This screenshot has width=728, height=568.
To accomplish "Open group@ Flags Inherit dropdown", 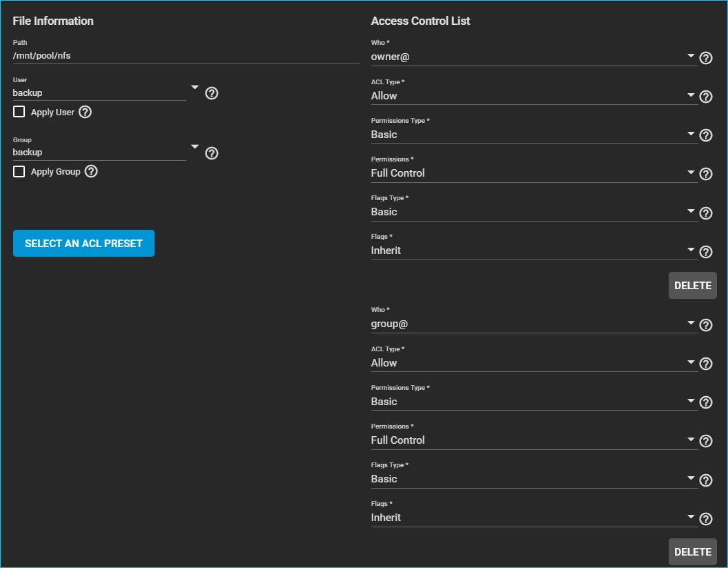I will (534, 518).
